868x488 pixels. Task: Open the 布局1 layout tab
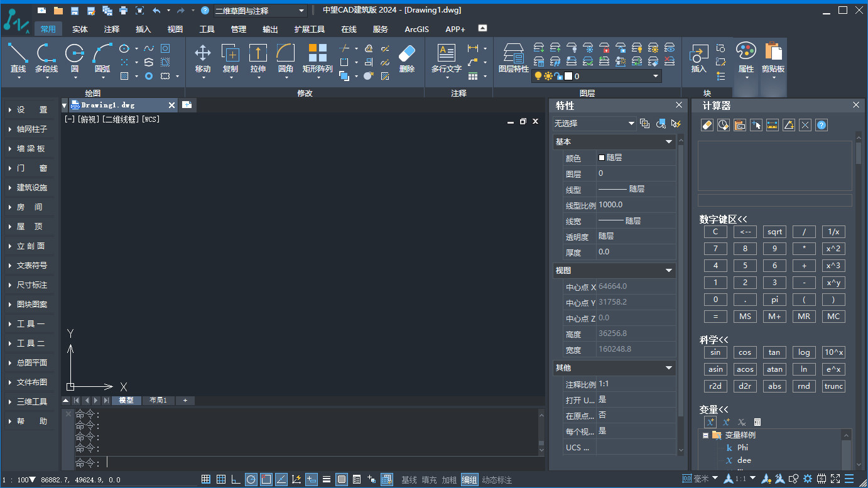158,400
